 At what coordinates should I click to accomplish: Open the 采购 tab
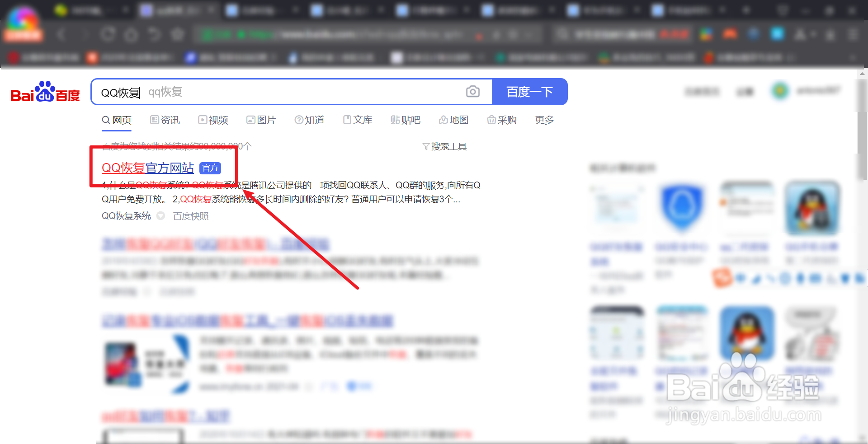(502, 120)
